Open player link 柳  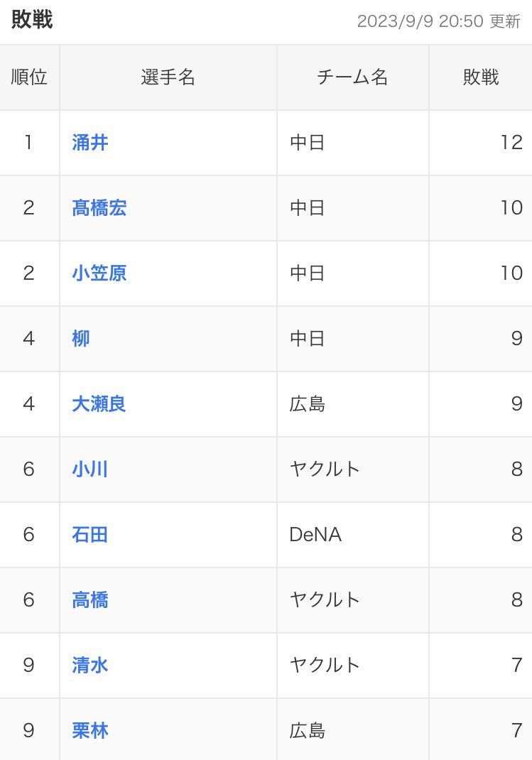coord(80,338)
